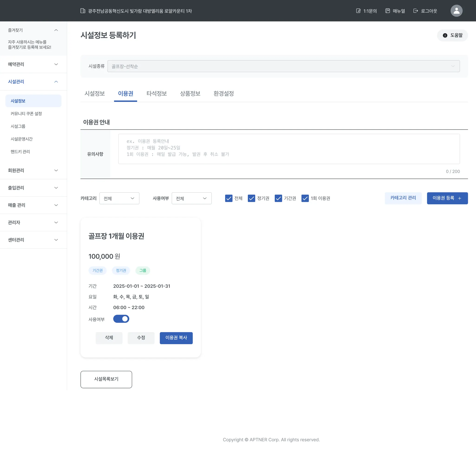Switch to the 타석정보 tab
This screenshot has width=476, height=451.
[156, 94]
